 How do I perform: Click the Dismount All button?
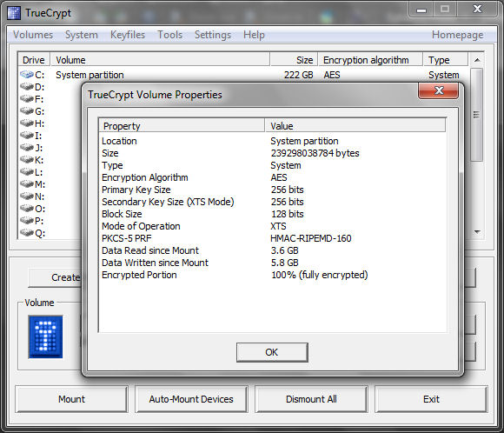[x=311, y=399]
